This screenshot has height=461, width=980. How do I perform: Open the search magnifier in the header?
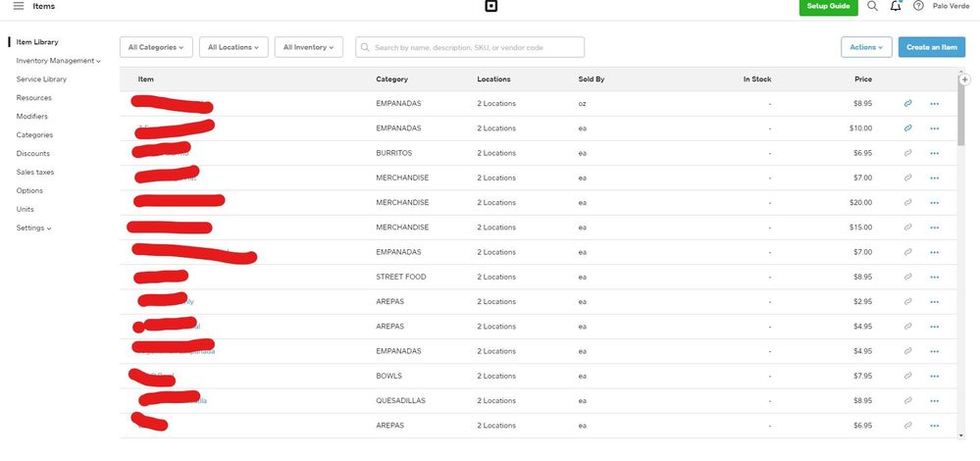[872, 6]
